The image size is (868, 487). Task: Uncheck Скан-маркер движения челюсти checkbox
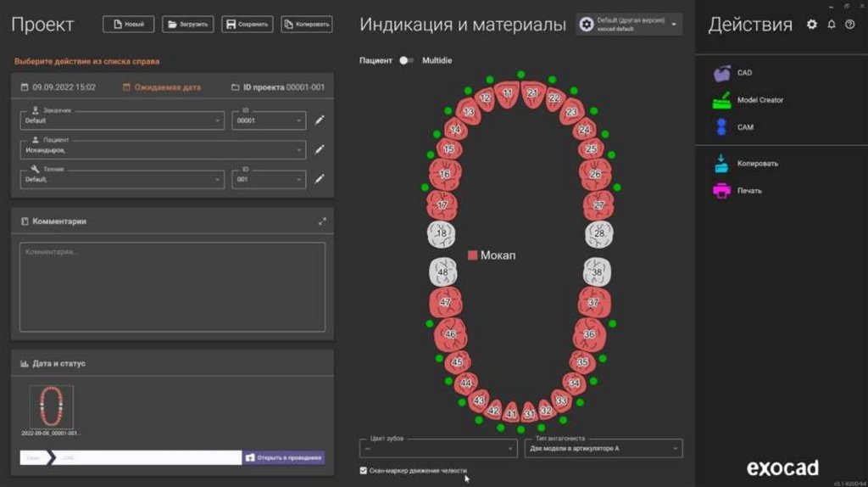point(363,470)
